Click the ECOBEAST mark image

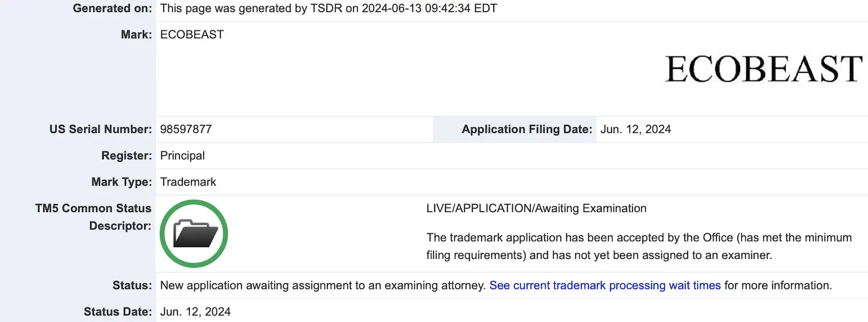coord(764,69)
